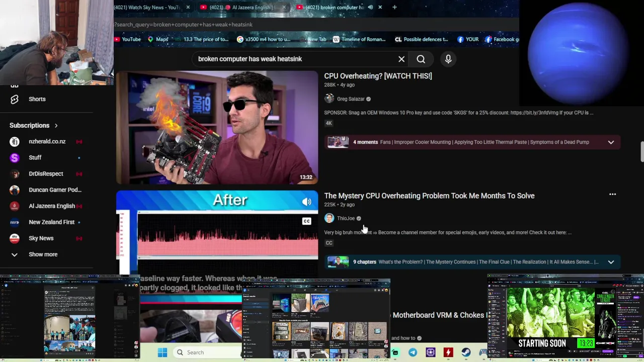Image resolution: width=644 pixels, height=362 pixels.
Task: Open DrDisRespect subscription channel
Action: [x=46, y=173]
